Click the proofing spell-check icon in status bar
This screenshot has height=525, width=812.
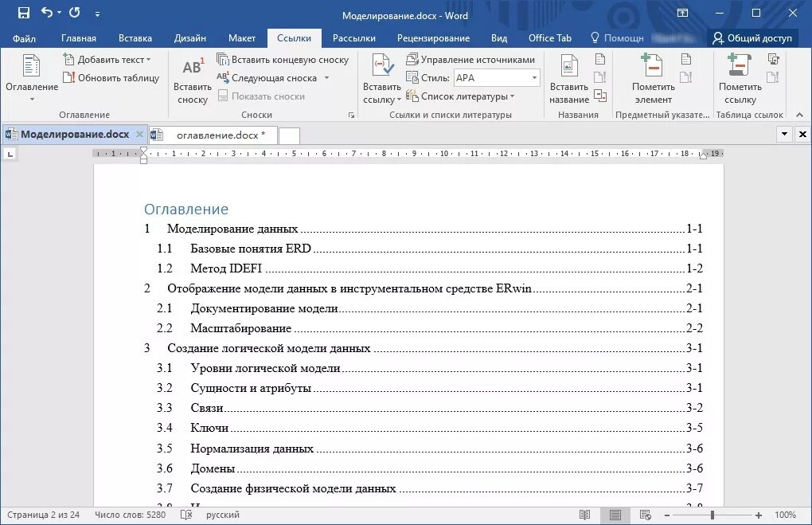click(x=186, y=515)
